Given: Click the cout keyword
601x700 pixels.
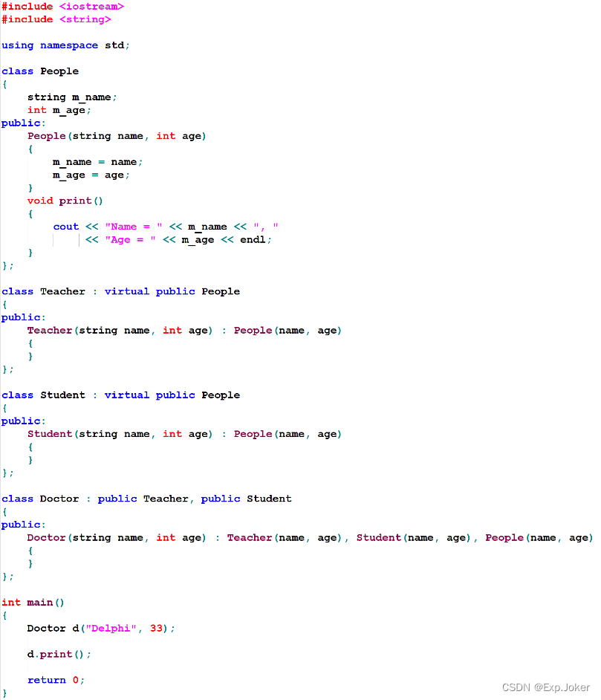Looking at the screenshot, I should (x=66, y=227).
